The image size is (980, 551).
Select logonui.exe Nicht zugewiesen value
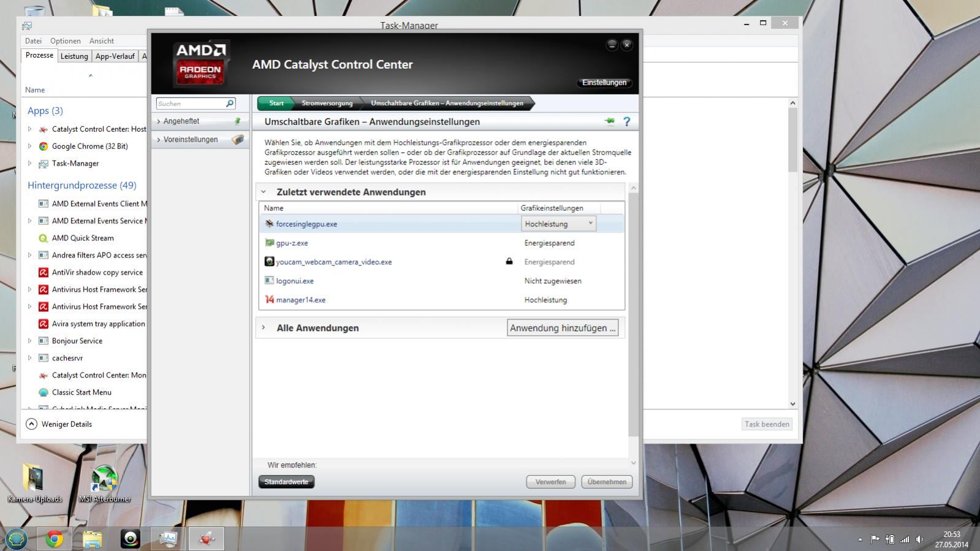pos(553,281)
